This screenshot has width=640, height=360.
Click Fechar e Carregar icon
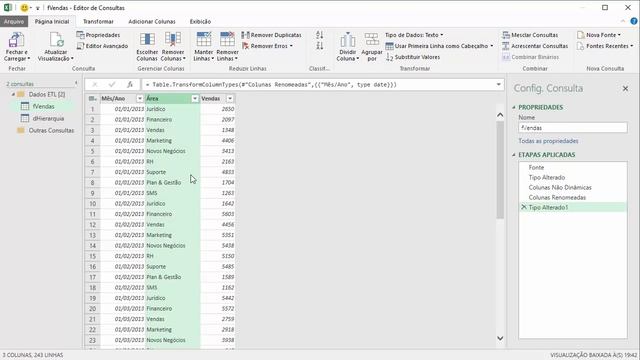coord(16,40)
